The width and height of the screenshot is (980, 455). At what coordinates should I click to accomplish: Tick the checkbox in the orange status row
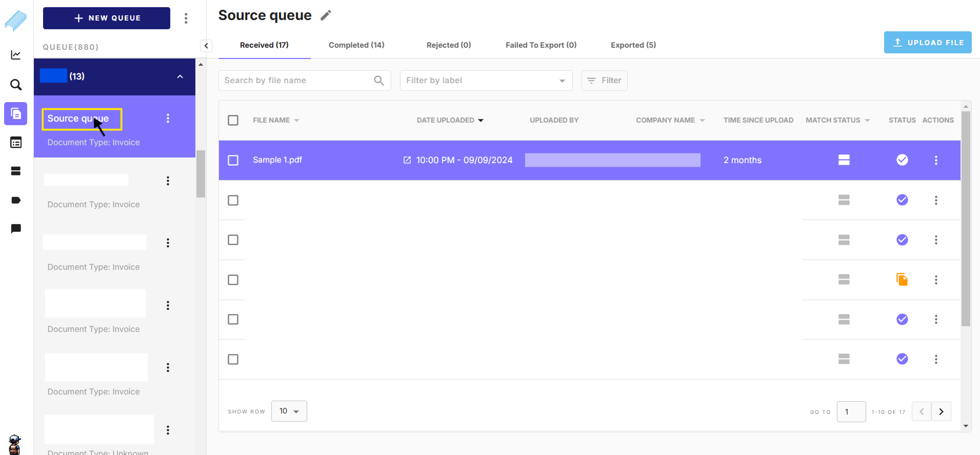tap(233, 280)
